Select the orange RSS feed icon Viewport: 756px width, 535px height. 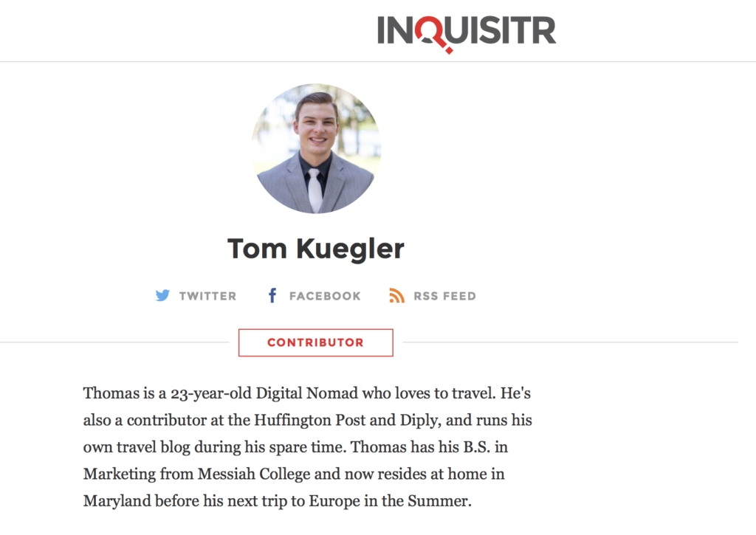[396, 295]
